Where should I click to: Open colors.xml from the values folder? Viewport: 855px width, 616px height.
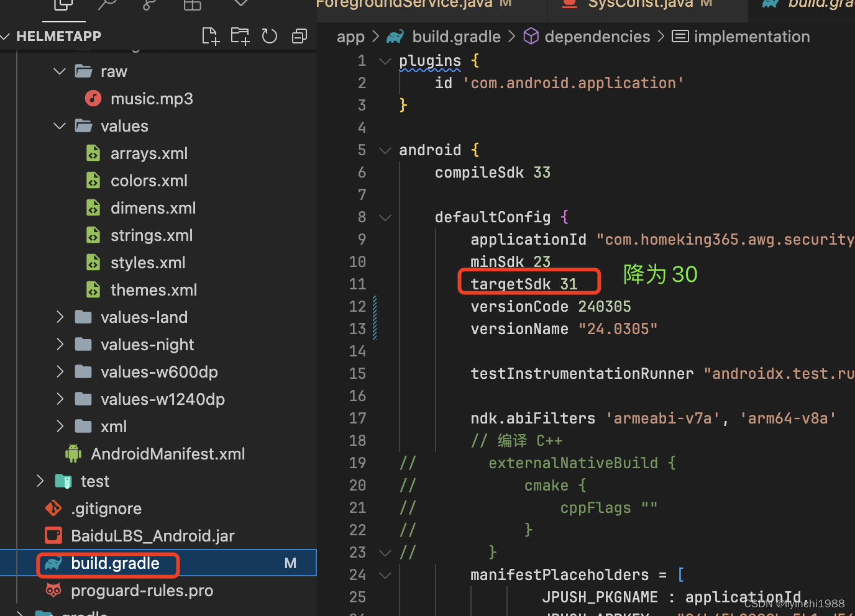149,180
